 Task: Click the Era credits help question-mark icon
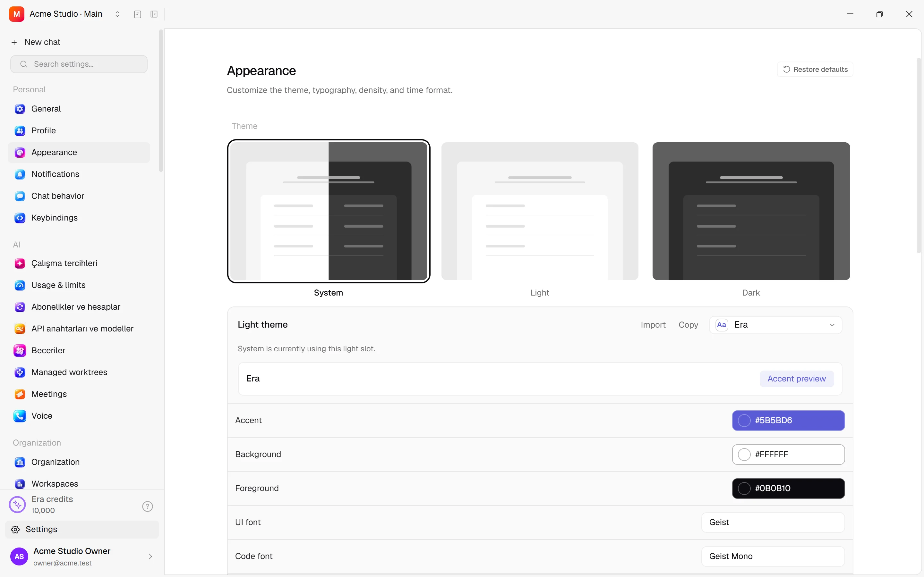[147, 506]
